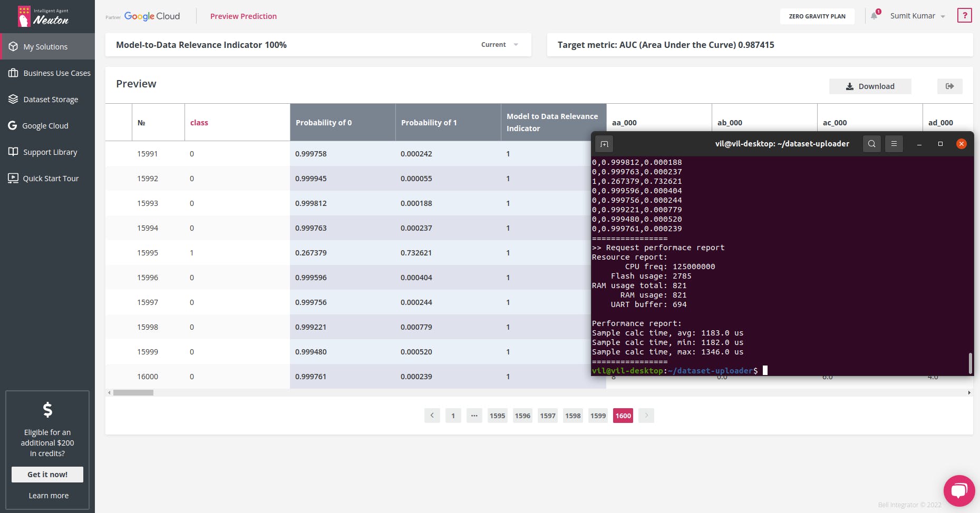Click the Dataset Storage layers icon
980x513 pixels.
(13, 99)
